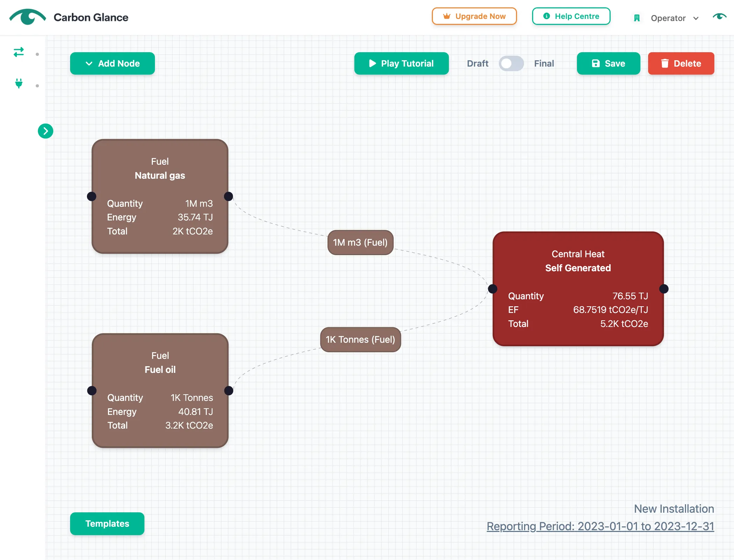Delete the installation diagram
734x560 pixels.
point(681,63)
